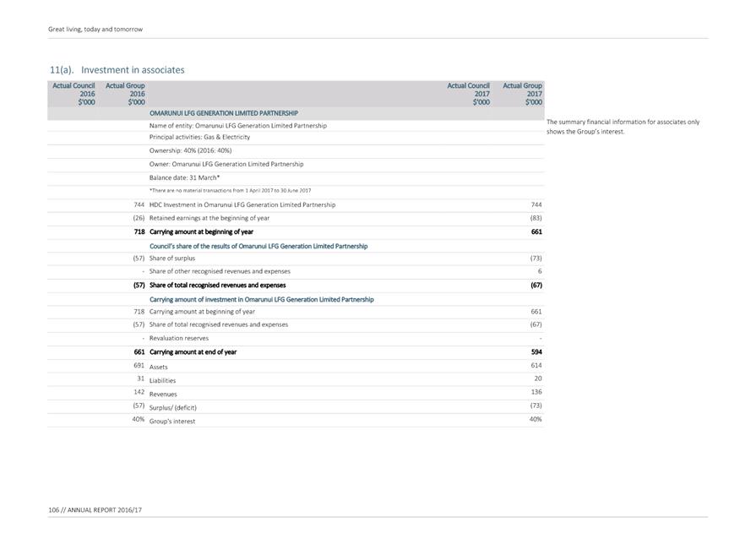
Task: Click the 'Actual Council 2017 $'000' column header
Action: pyautogui.click(x=468, y=94)
